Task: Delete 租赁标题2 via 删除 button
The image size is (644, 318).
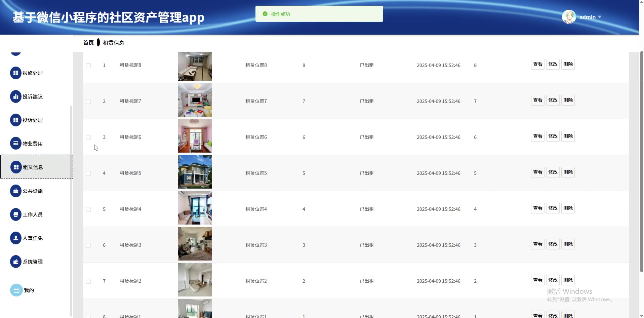Action: coord(568,280)
